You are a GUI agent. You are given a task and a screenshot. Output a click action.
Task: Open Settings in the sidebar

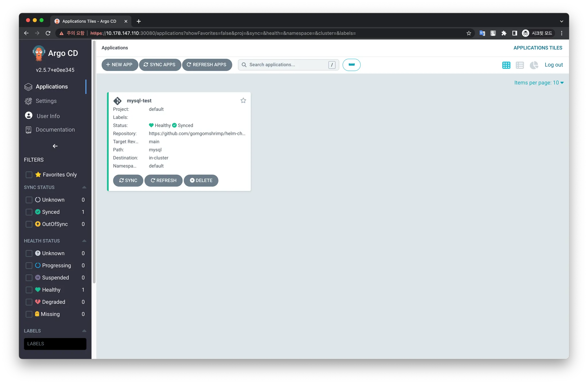tap(46, 101)
